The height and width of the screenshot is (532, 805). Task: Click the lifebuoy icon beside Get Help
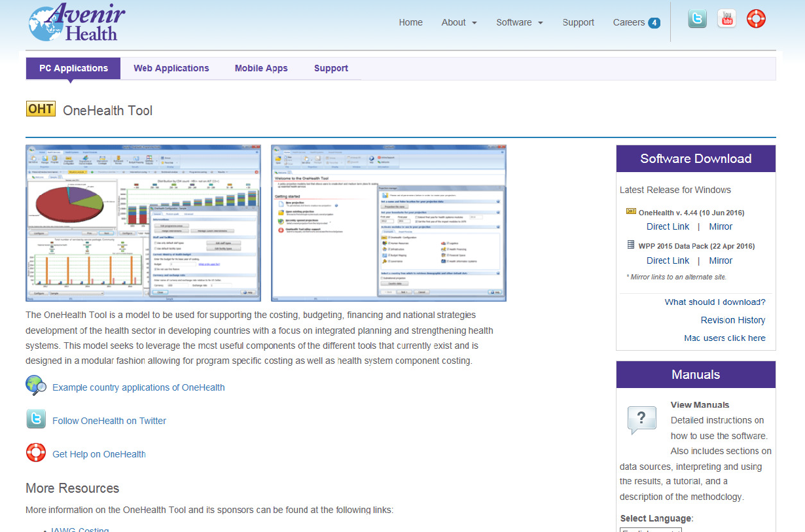tap(36, 453)
